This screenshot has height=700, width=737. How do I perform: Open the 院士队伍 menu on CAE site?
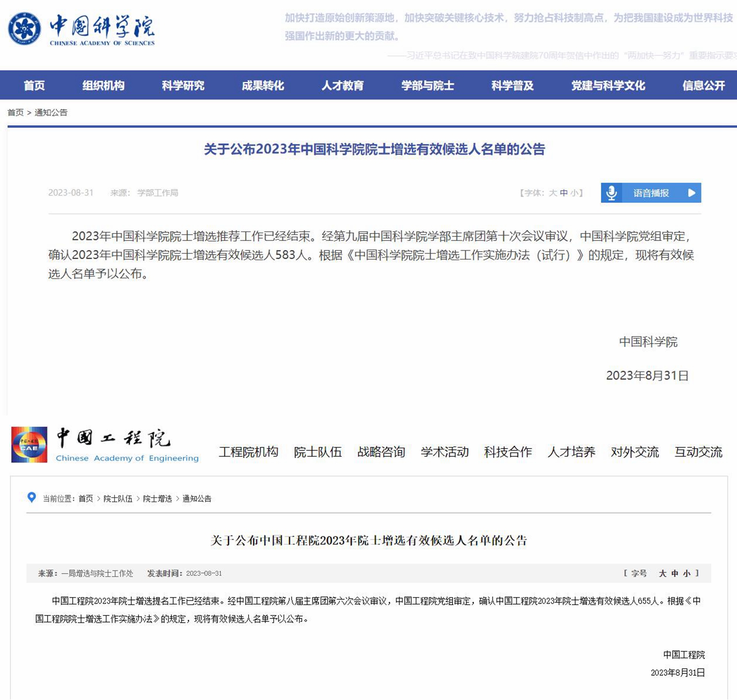click(317, 452)
